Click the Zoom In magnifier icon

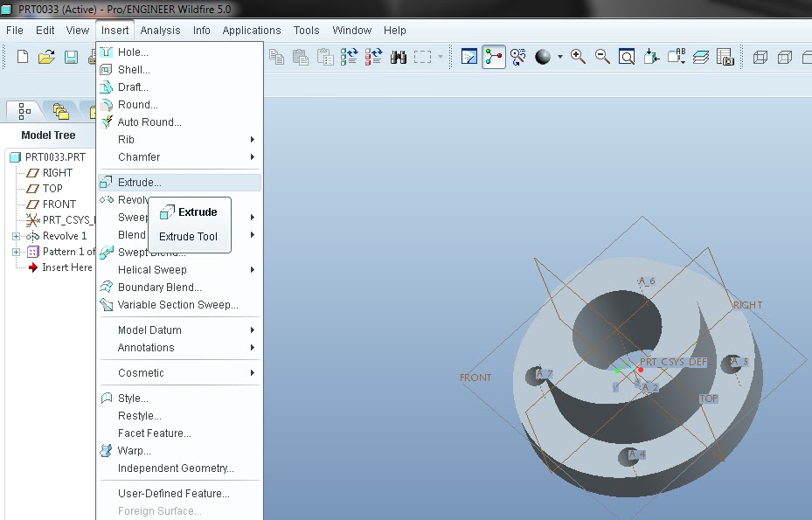(578, 57)
